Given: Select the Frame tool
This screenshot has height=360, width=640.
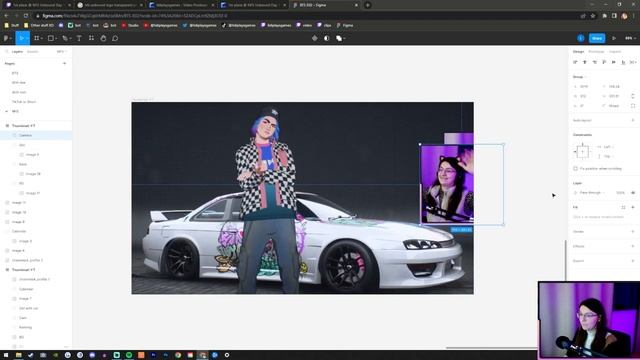Looking at the screenshot, I should [x=36, y=38].
